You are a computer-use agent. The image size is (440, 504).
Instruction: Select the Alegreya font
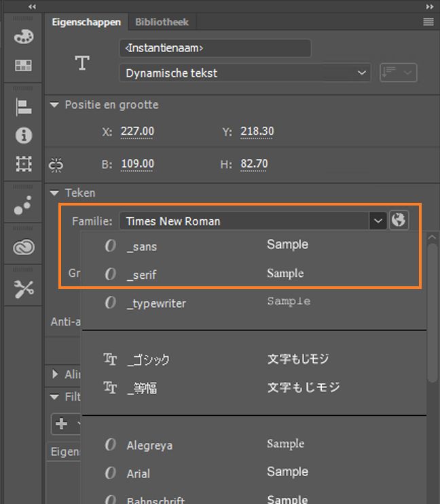[x=254, y=445]
